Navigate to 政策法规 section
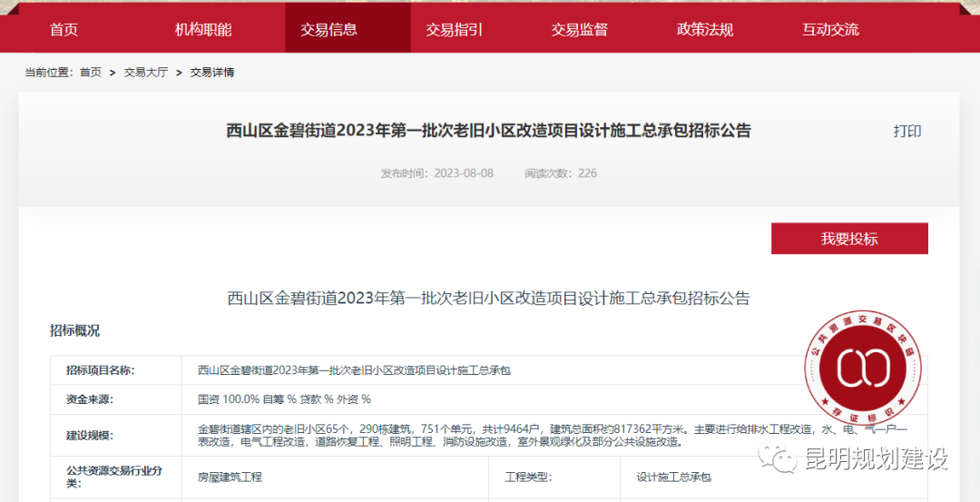The image size is (980, 502). point(704,30)
